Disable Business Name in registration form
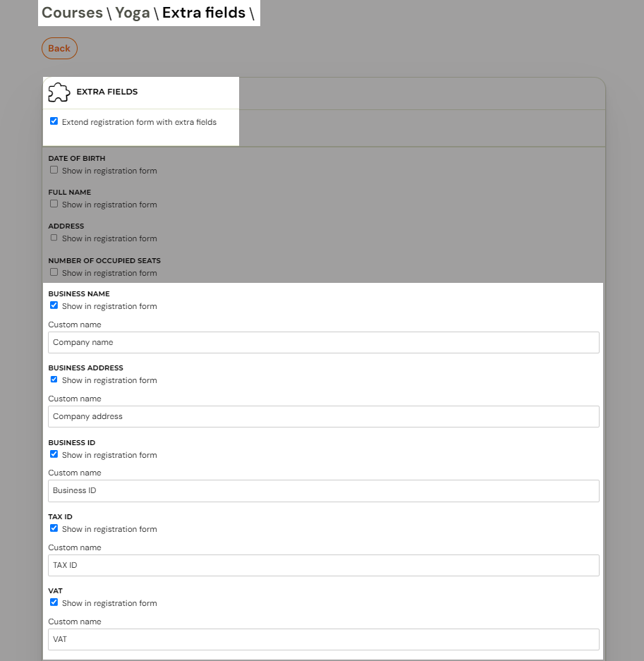 [54, 305]
